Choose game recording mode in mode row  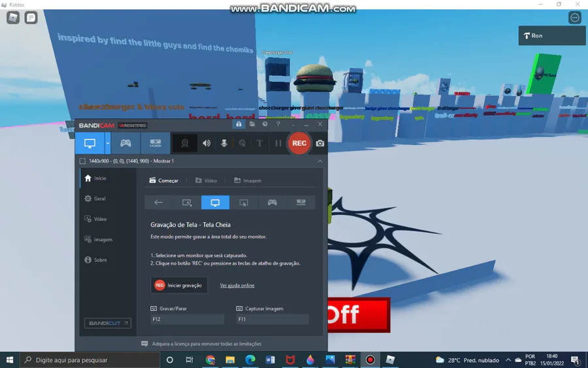click(x=272, y=203)
